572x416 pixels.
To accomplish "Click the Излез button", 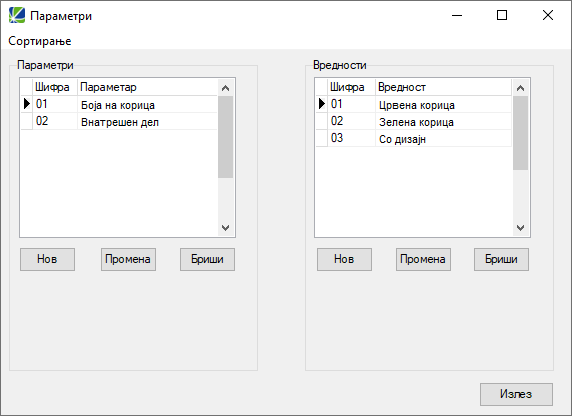I will [516, 394].
